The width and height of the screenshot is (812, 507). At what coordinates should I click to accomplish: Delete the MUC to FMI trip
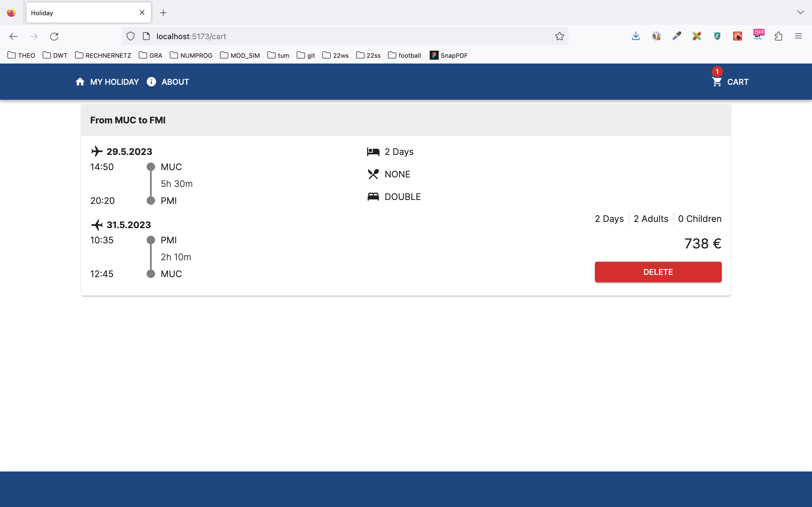coord(658,272)
